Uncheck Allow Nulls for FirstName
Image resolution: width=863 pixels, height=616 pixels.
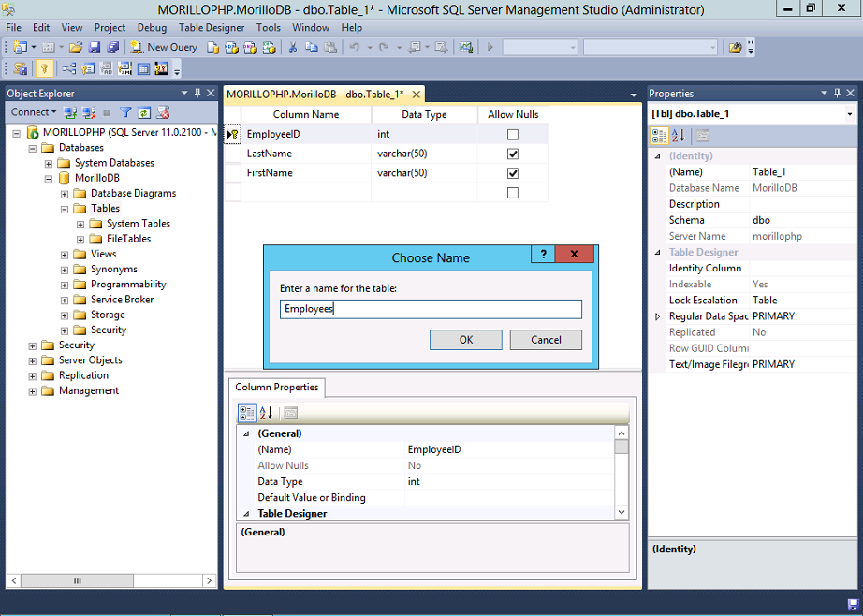coord(512,173)
